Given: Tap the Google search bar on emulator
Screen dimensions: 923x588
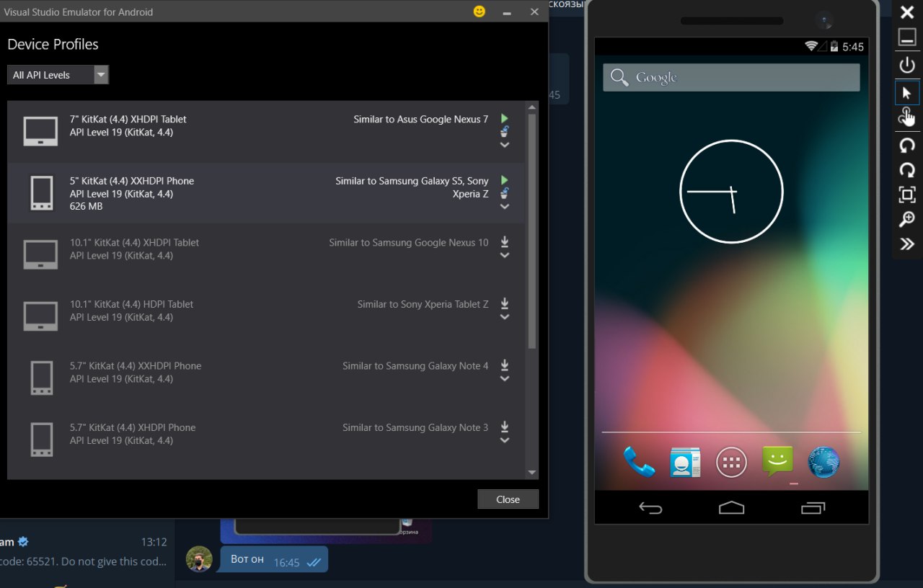Looking at the screenshot, I should pyautogui.click(x=731, y=77).
